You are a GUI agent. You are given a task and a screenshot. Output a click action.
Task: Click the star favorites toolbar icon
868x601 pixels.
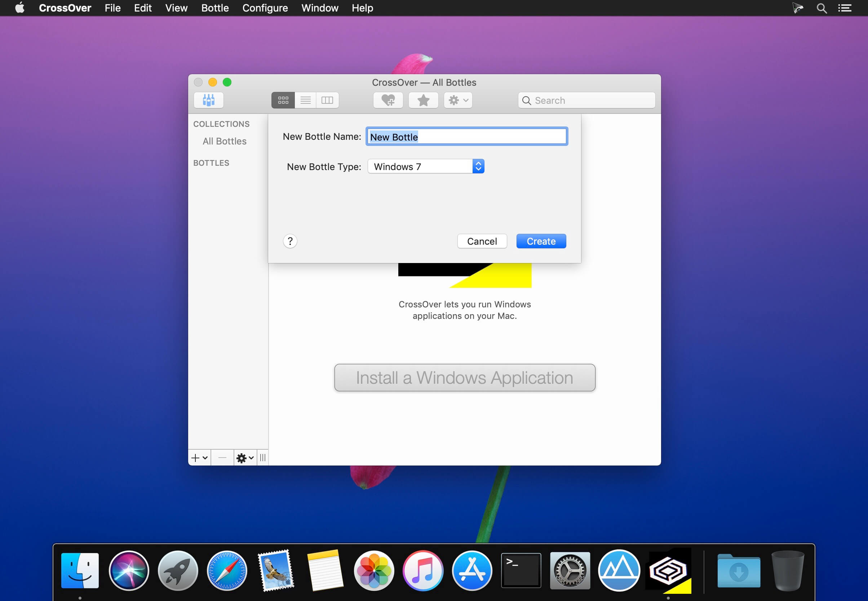click(423, 100)
